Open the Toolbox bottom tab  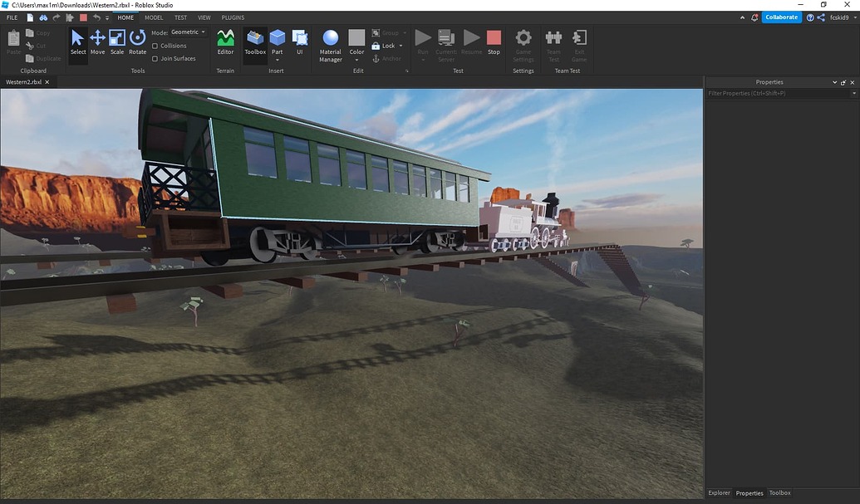[x=779, y=493]
